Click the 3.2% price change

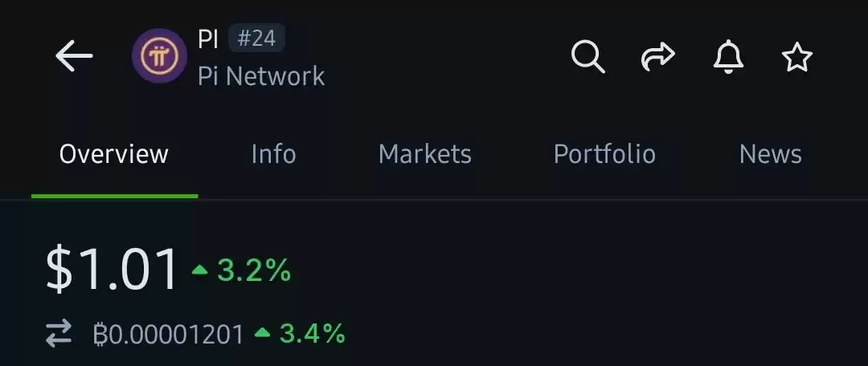tap(254, 270)
